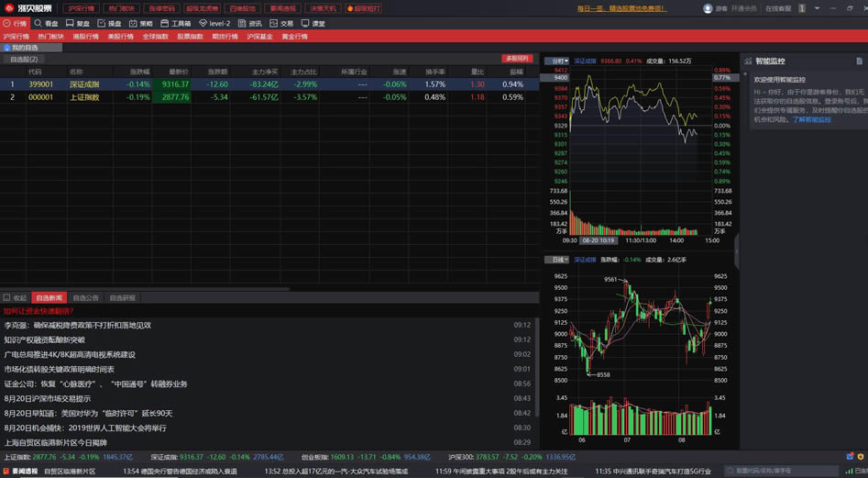868x478 pixels.
Task: Open the 沪深行情 top shortcut button
Action: point(82,8)
